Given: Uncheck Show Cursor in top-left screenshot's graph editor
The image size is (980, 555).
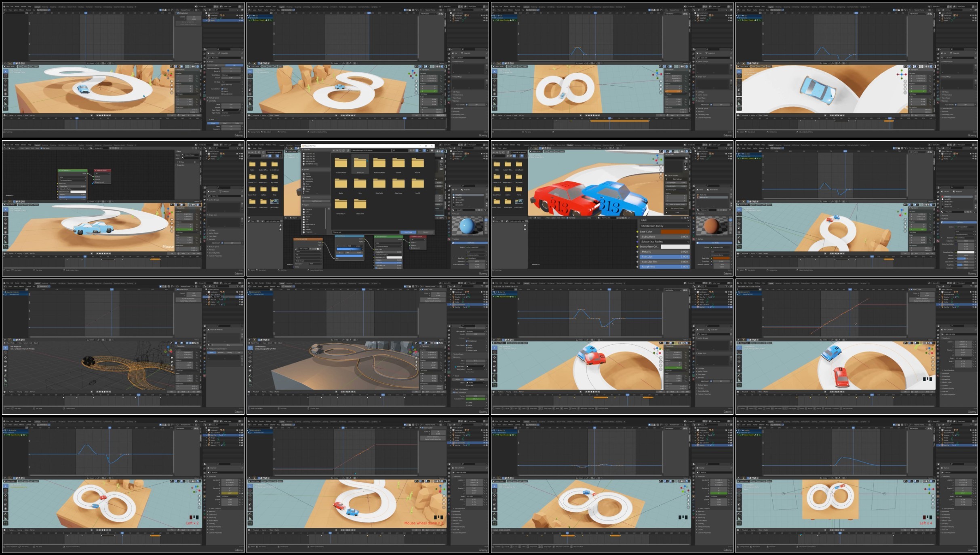Looking at the screenshot, I should pyautogui.click(x=178, y=13).
